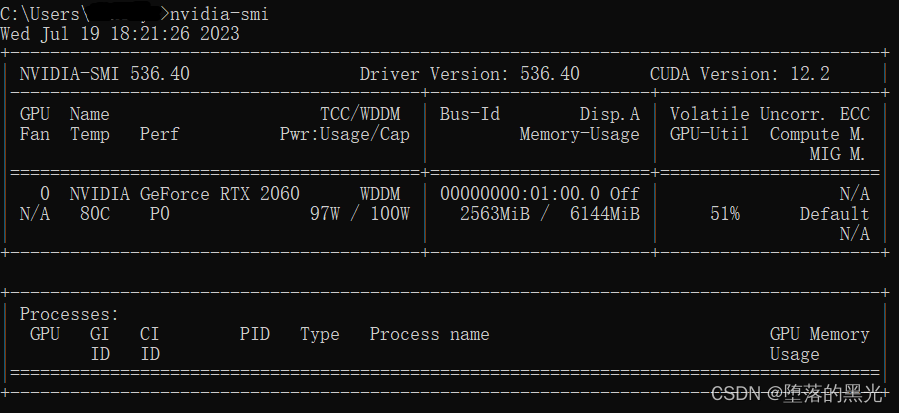Image resolution: width=899 pixels, height=413 pixels.
Task: Click the 'Fan' column header
Action: (35, 134)
